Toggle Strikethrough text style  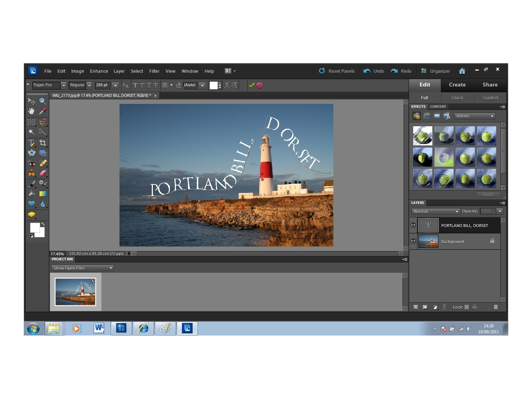click(x=155, y=85)
